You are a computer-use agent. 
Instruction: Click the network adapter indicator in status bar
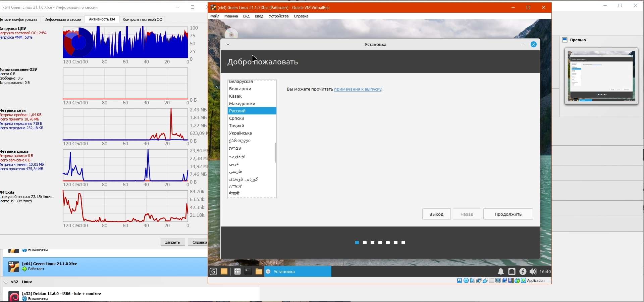click(479, 281)
